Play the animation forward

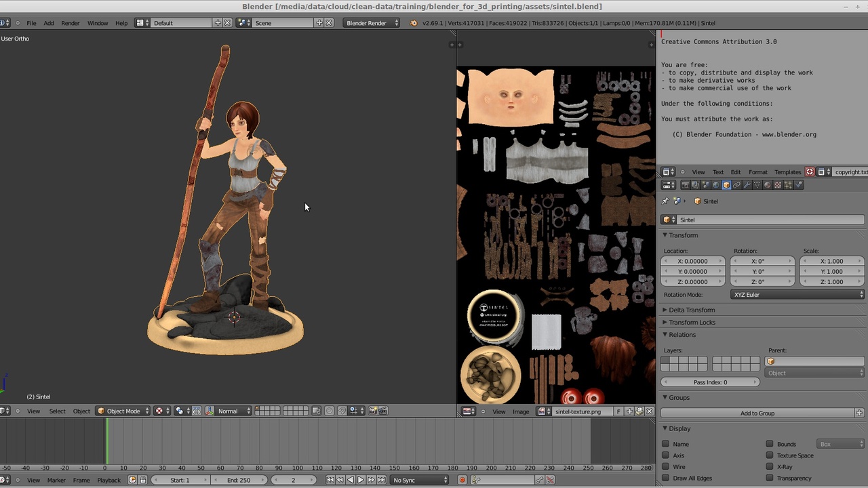pyautogui.click(x=361, y=480)
